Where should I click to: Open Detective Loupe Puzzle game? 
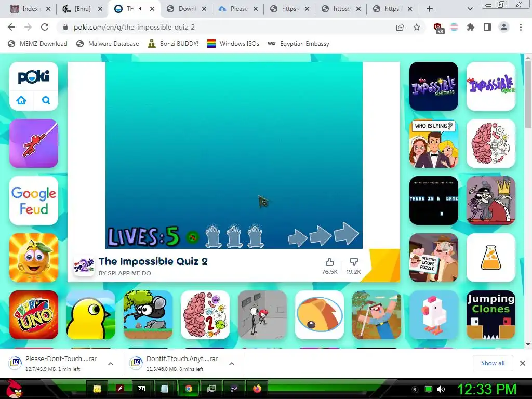tap(434, 258)
